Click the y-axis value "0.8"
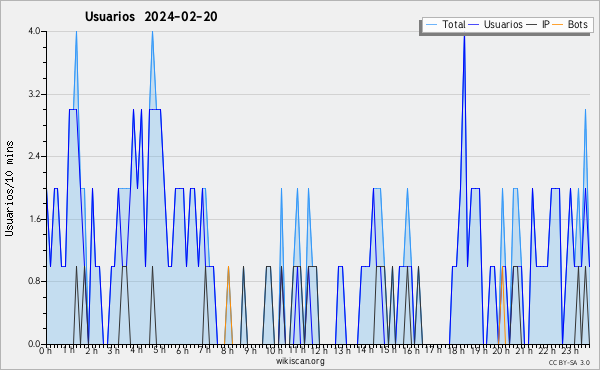600x370 pixels. click(x=34, y=282)
